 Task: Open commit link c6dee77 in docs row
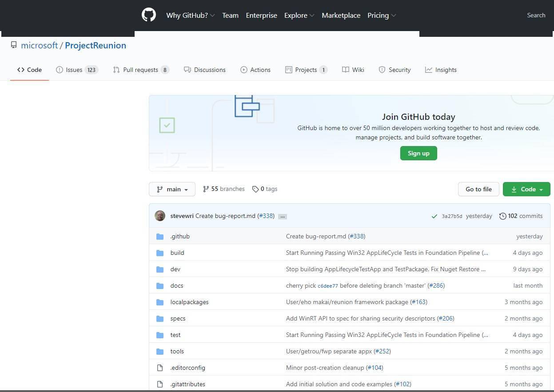pyautogui.click(x=328, y=286)
